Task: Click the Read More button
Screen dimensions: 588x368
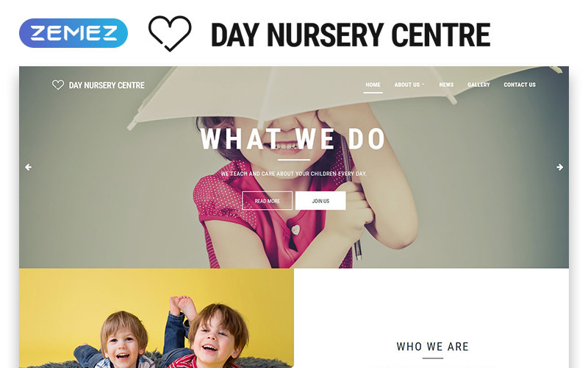Action: coord(267,201)
